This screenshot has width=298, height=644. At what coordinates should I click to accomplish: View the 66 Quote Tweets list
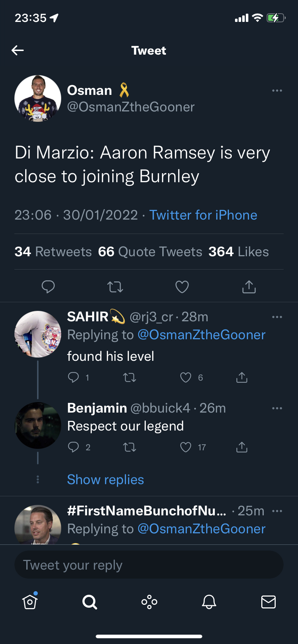150,252
